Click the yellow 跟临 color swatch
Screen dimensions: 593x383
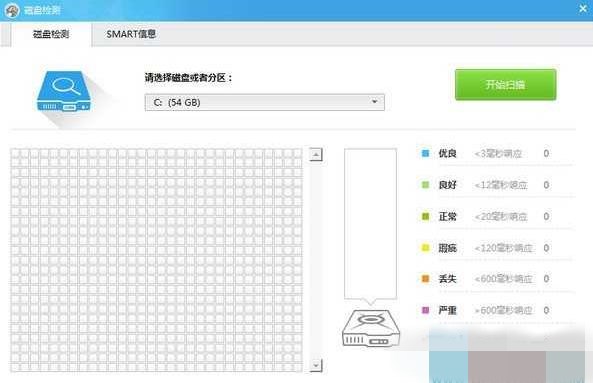pyautogui.click(x=425, y=248)
